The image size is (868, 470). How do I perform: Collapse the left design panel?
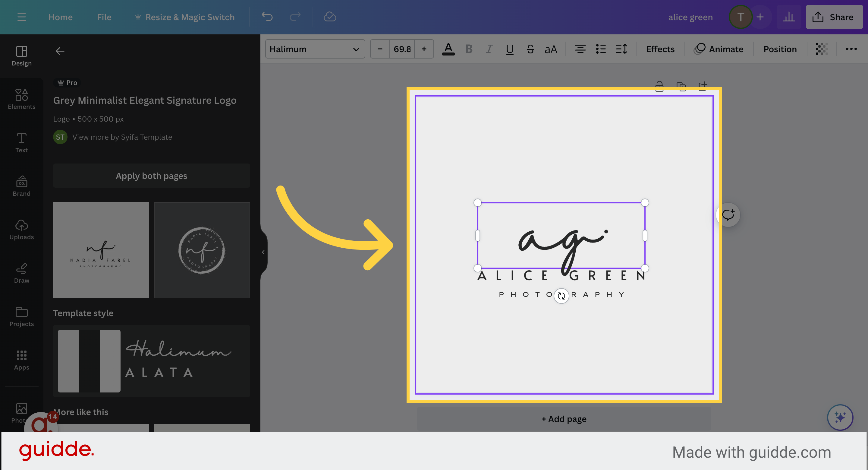[263, 252]
